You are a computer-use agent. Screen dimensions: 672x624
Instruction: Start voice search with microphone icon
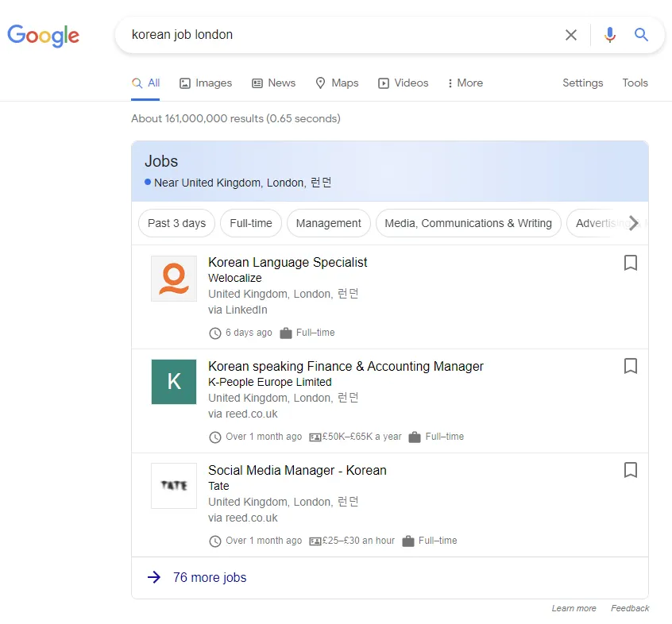click(x=609, y=35)
